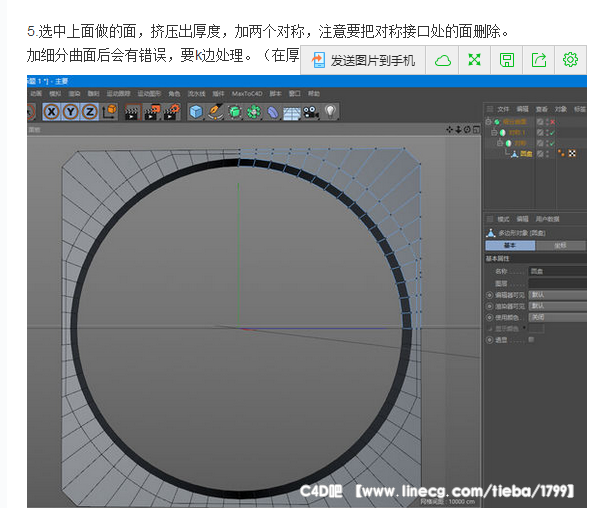
Task: Switch to the 坐标 tab
Action: [x=561, y=245]
